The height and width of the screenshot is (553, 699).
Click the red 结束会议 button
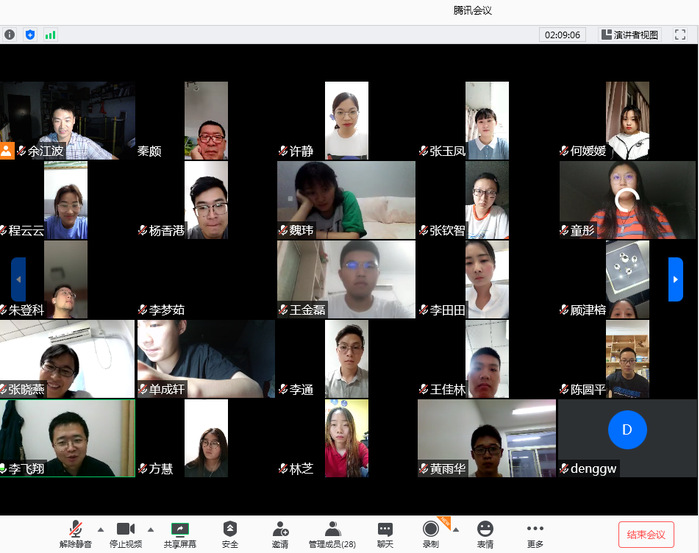coord(646,534)
